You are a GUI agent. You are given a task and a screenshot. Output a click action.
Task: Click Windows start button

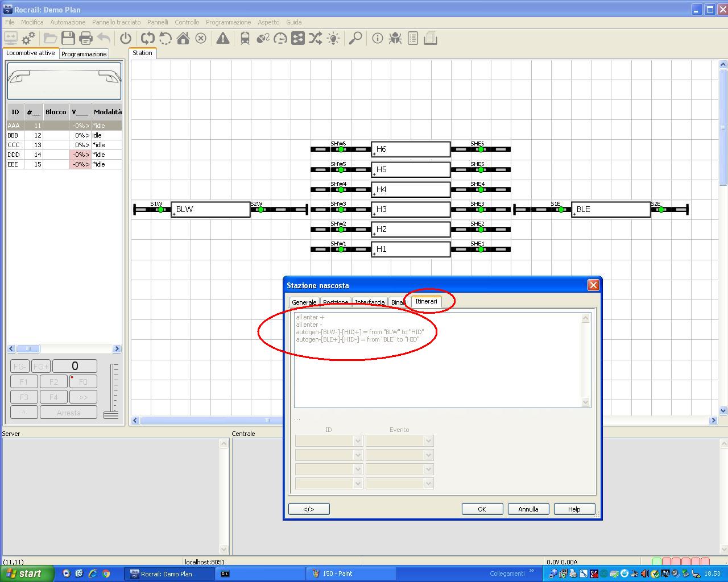27,573
